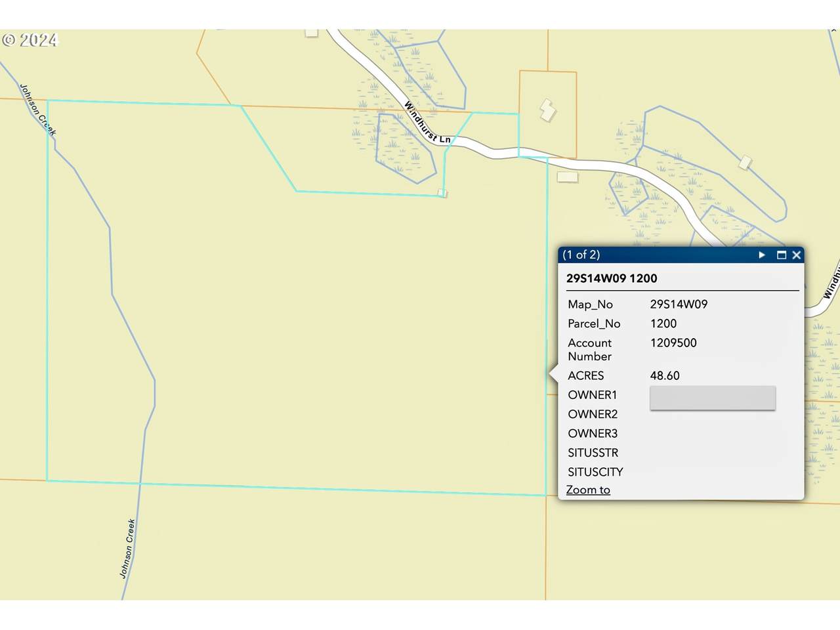This screenshot has width=840, height=630.
Task: Maximize the parcel info popup
Action: pyautogui.click(x=781, y=255)
